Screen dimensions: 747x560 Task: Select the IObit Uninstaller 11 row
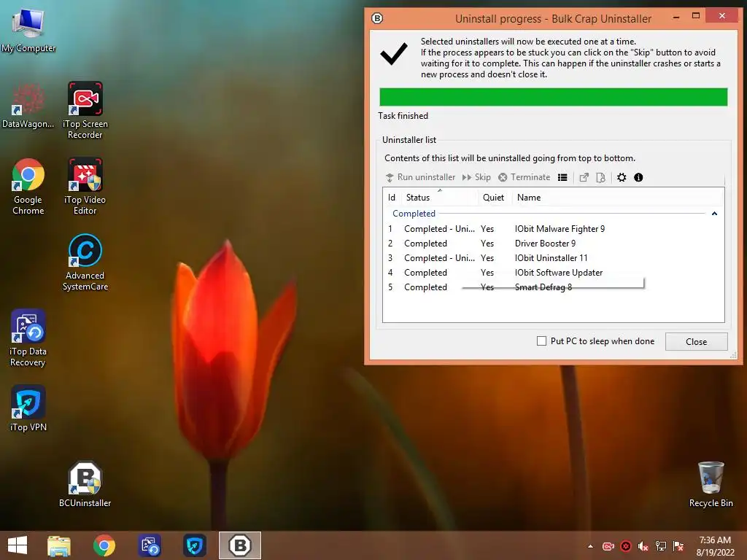[553, 257]
